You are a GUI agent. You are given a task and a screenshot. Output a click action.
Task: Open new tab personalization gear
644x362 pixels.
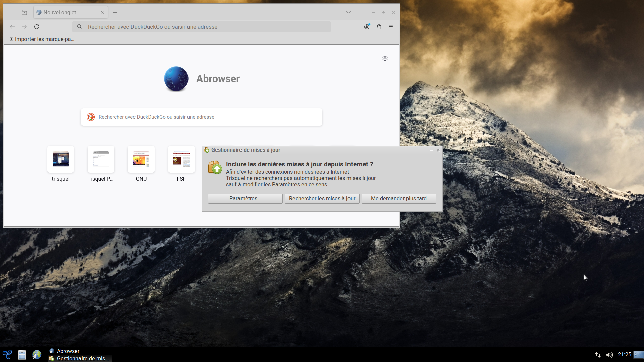pos(385,58)
